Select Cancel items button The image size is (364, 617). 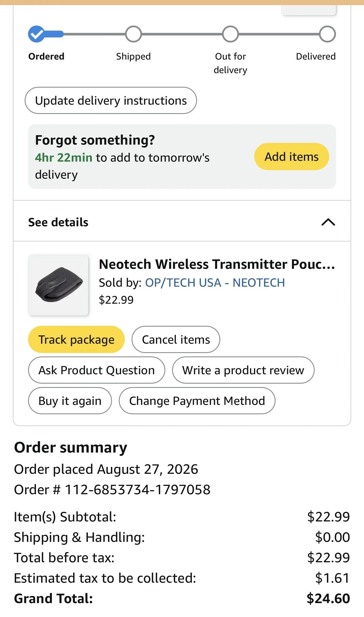(176, 339)
